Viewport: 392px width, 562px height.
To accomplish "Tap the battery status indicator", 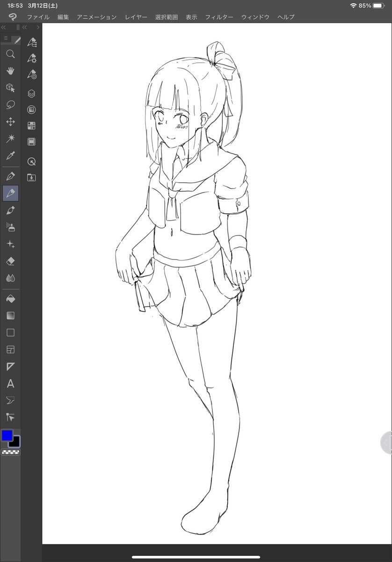I will point(379,6).
